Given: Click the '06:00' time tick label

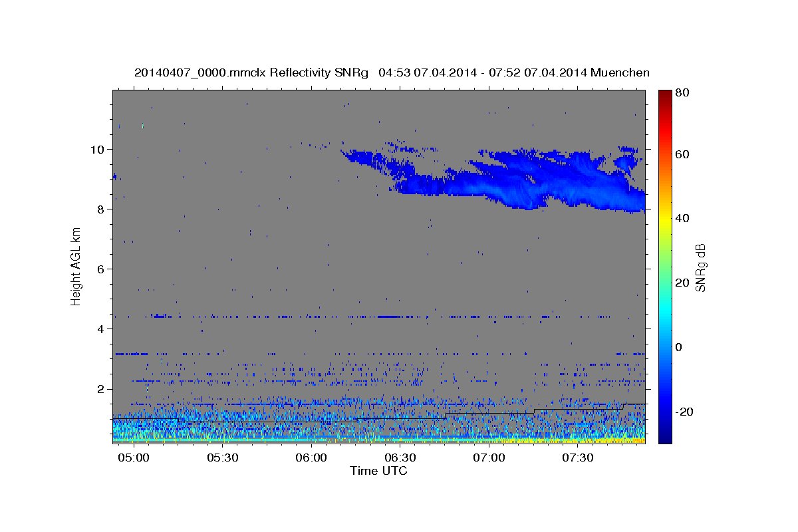Looking at the screenshot, I should (x=311, y=458).
